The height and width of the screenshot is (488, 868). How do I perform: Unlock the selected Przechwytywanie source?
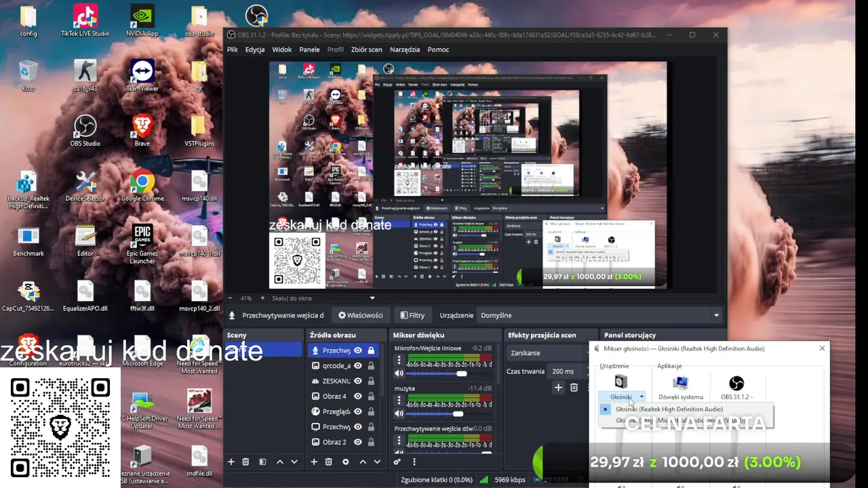click(371, 350)
